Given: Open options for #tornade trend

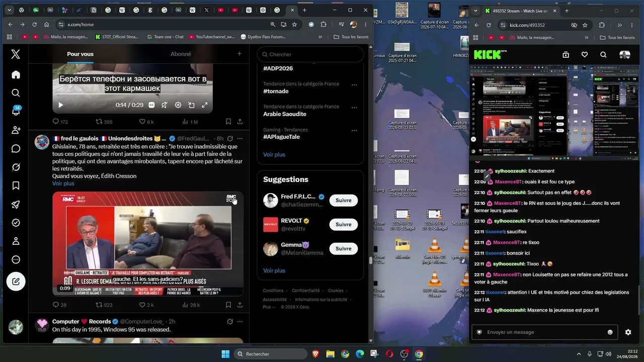Looking at the screenshot, I should click(354, 84).
